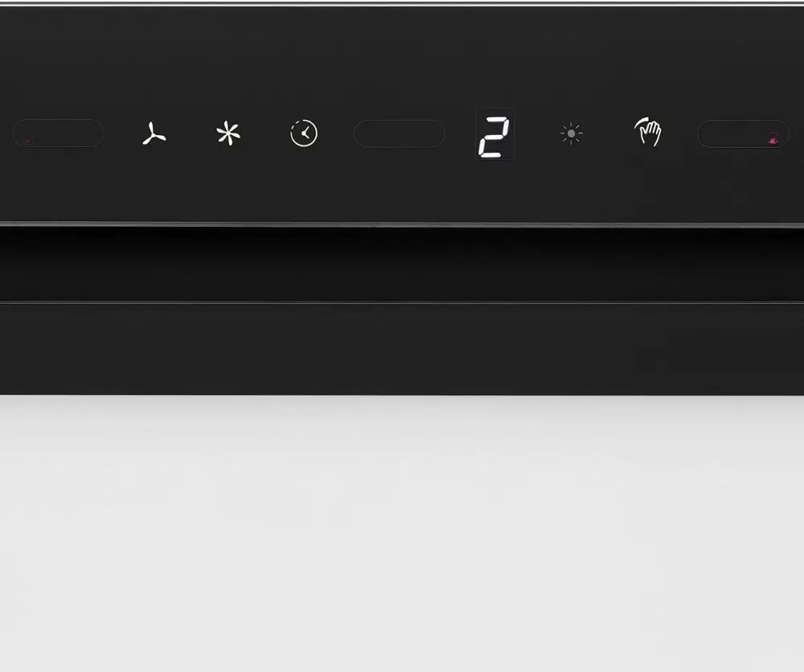Select the clock timer icon

pyautogui.click(x=304, y=133)
